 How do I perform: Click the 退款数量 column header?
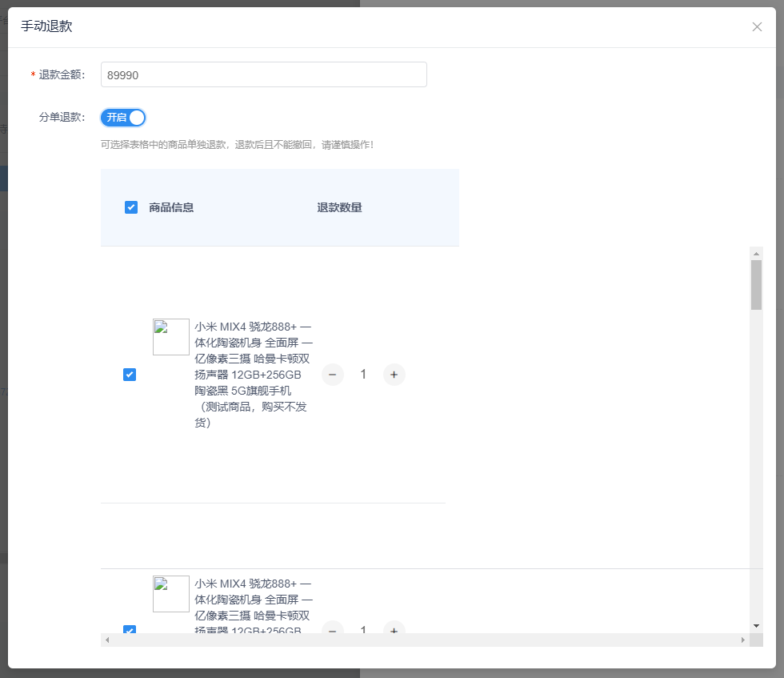(339, 207)
